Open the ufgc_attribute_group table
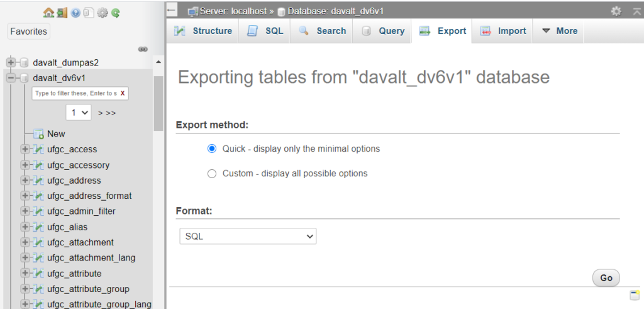644x309 pixels. 88,289
